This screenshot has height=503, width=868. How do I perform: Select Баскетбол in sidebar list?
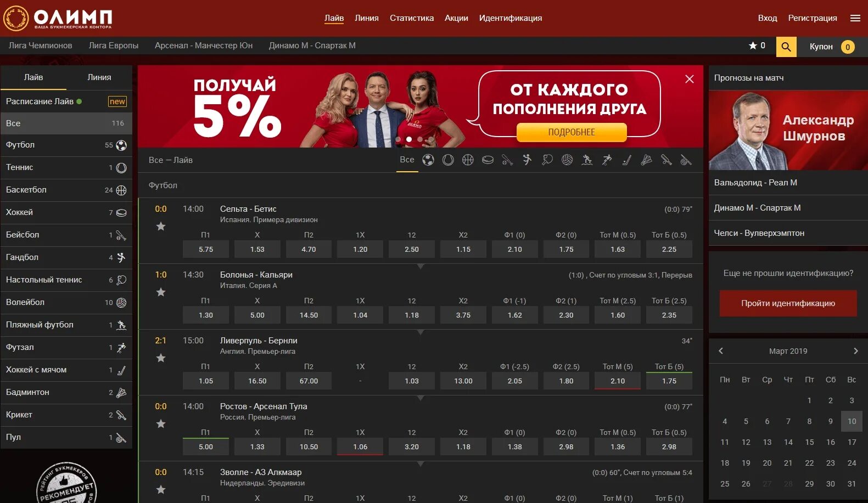(x=66, y=190)
